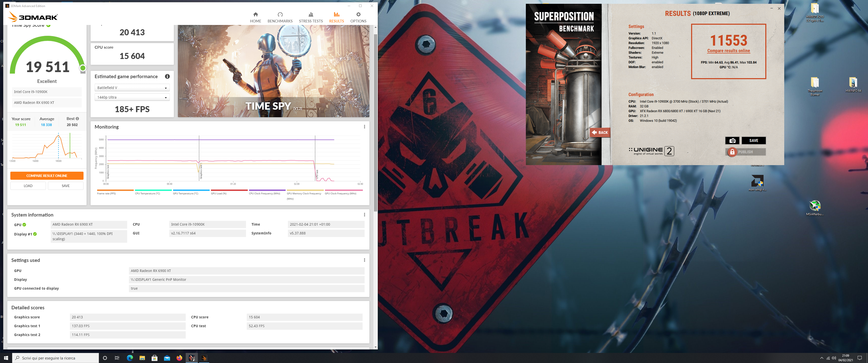Launch Microsoft Edge from the taskbar
This screenshot has height=363, width=868.
point(130,358)
